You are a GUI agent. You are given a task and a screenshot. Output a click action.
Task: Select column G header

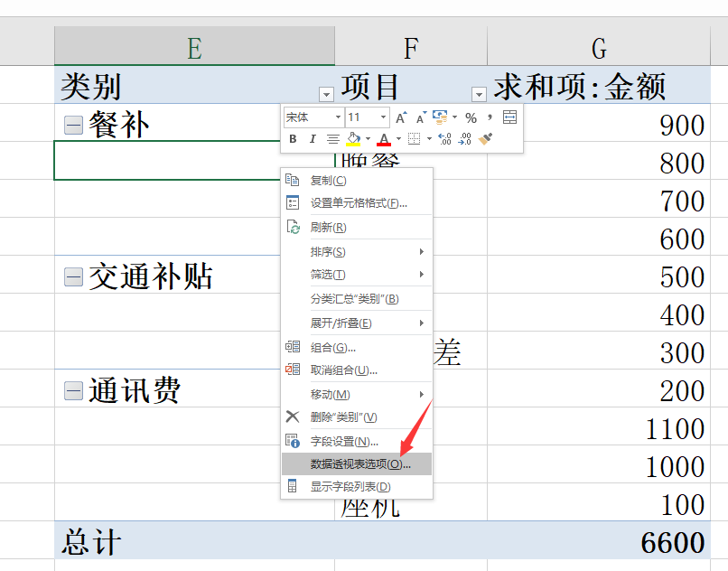598,46
